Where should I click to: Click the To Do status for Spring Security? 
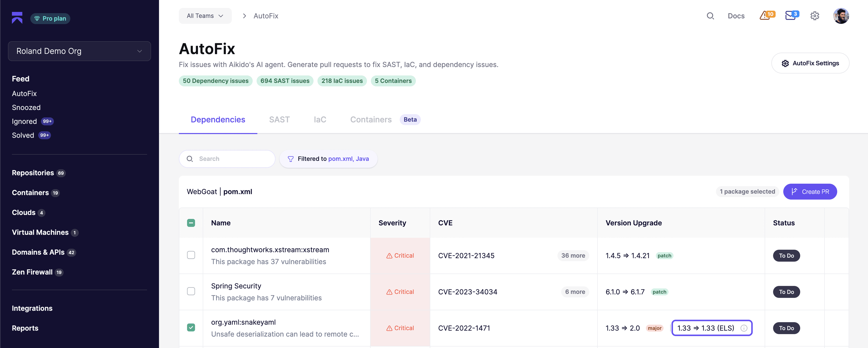tap(786, 292)
